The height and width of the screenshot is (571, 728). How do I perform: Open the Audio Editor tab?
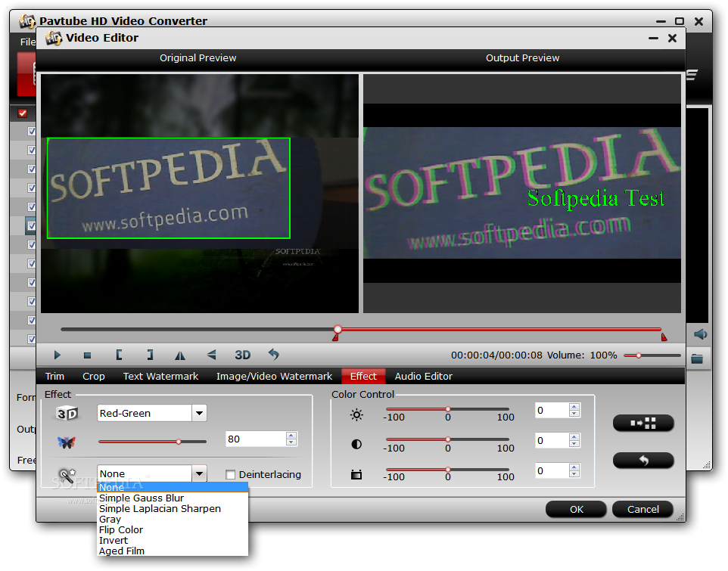point(424,376)
